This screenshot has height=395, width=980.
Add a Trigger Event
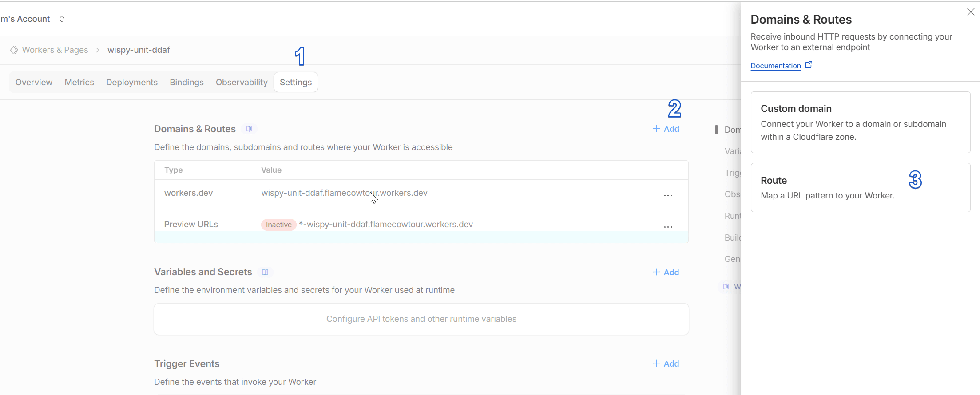[666, 363]
